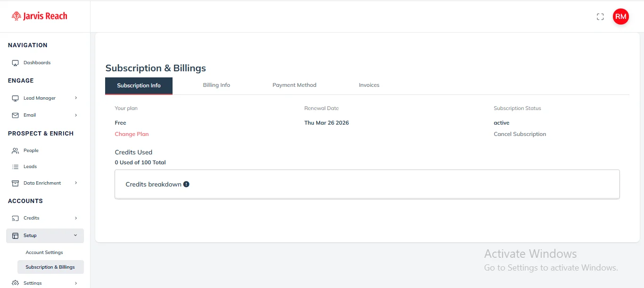Click the Data Enrichment archive icon
The height and width of the screenshot is (288, 644).
[15, 183]
